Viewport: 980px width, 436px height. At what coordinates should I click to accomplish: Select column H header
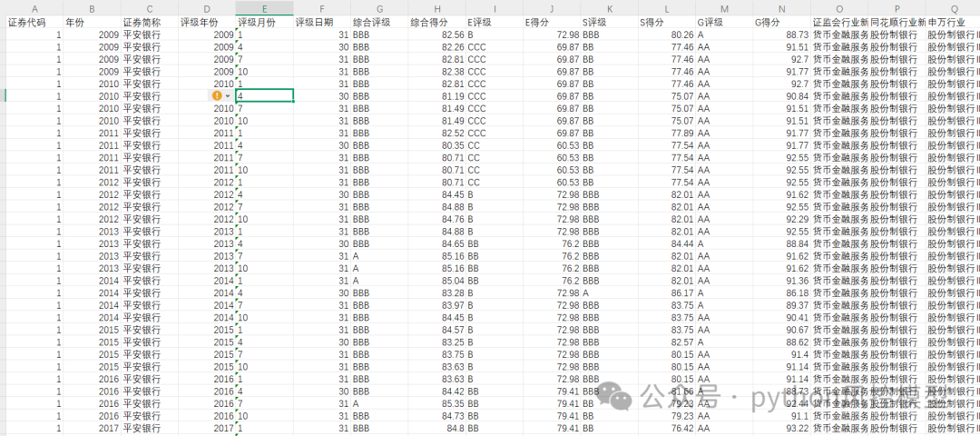[x=436, y=9]
